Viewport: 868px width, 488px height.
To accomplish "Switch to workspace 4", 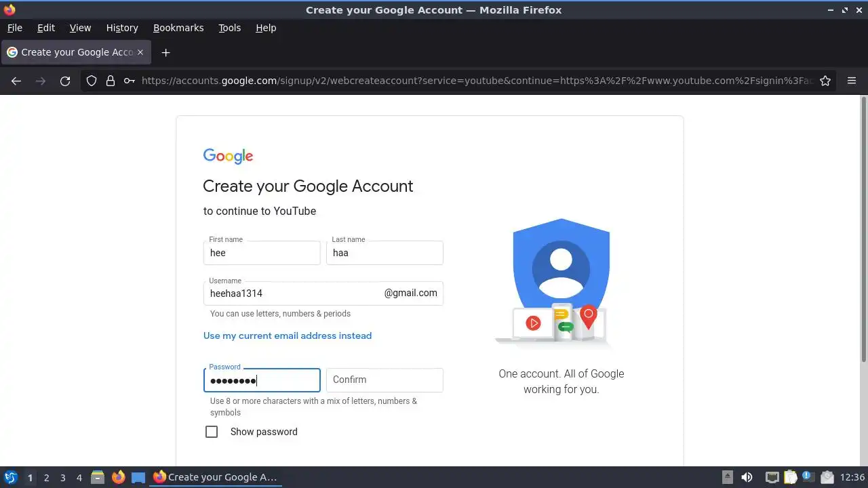I will pos(79,477).
